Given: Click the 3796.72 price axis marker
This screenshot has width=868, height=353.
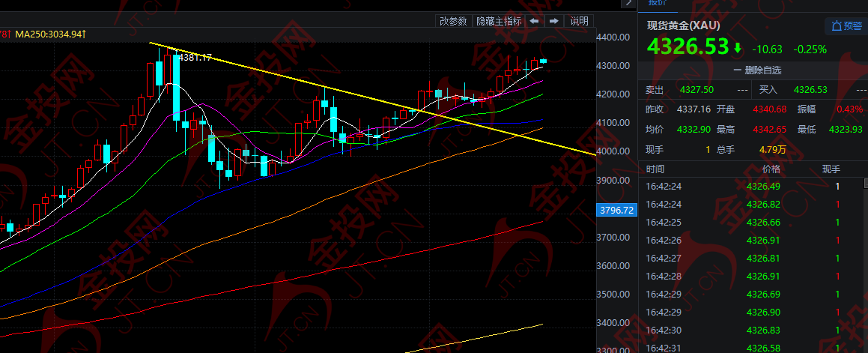Looking at the screenshot, I should click(616, 210).
